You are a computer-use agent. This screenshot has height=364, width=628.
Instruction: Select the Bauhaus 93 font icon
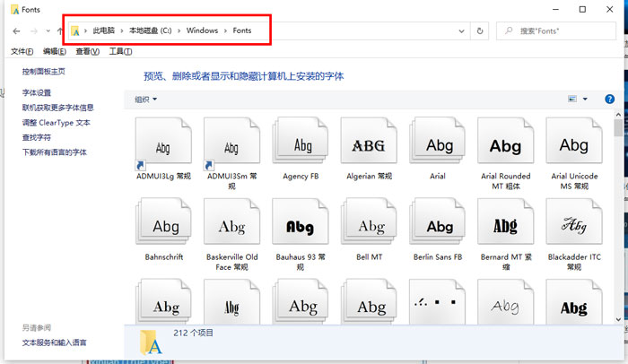(301, 226)
